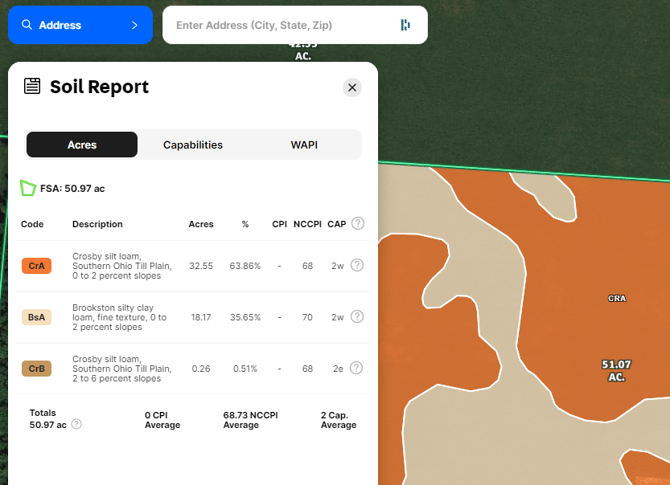Select the beige BsA soil code swatch
This screenshot has width=670, height=485.
point(36,317)
